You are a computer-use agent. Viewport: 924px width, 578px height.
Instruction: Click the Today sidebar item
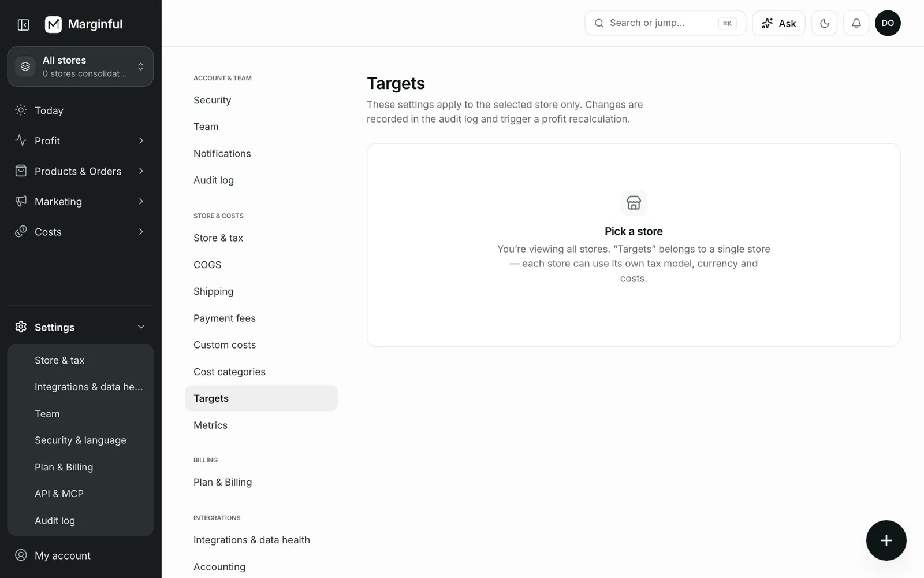point(80,110)
